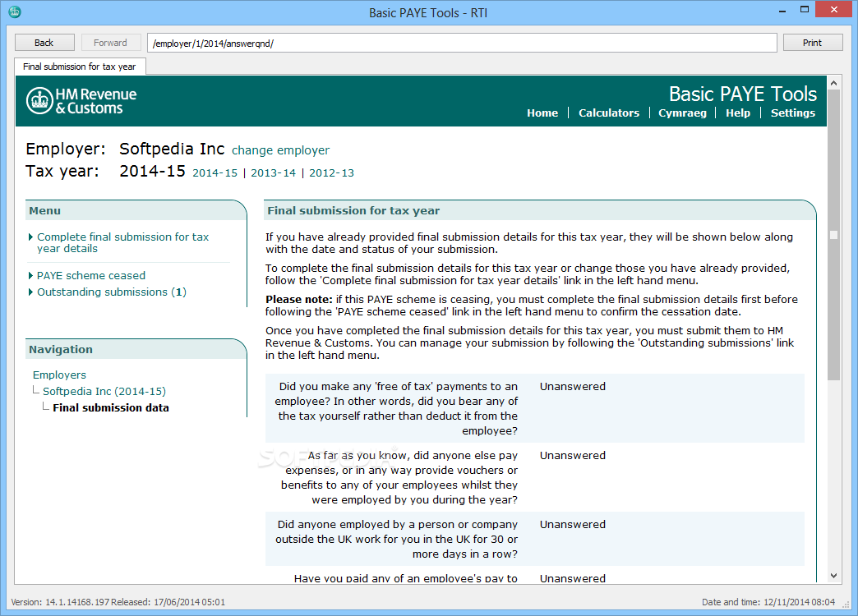
Task: Select tax year link 2014-15
Action: click(x=215, y=172)
